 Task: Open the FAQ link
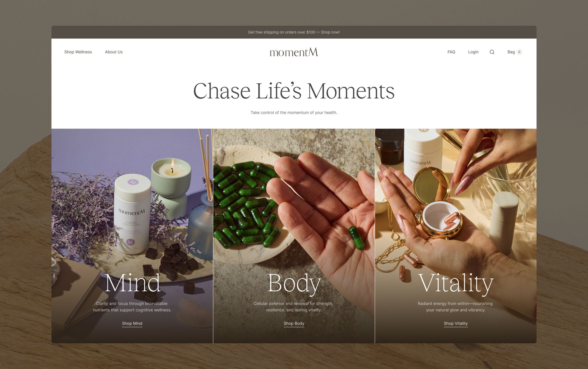pos(451,52)
